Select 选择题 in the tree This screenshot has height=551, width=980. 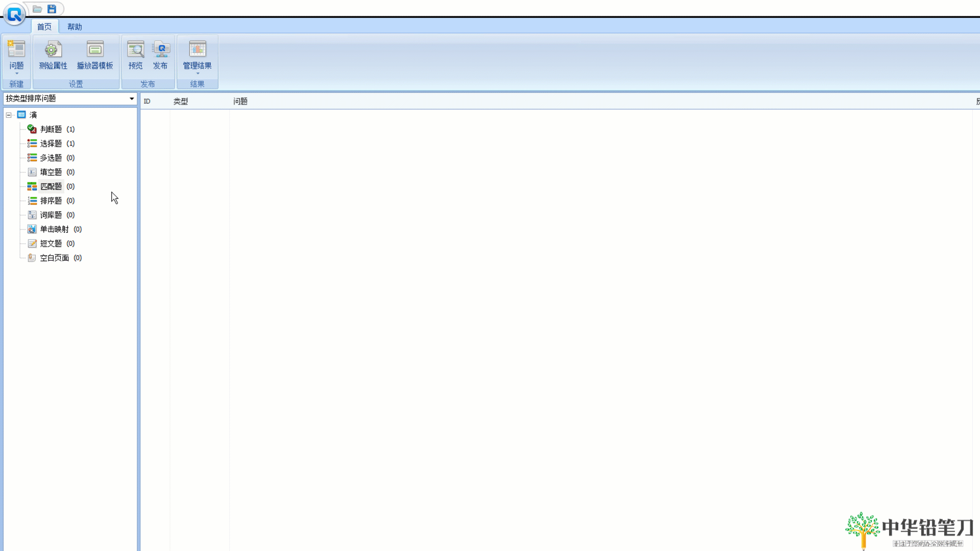[51, 143]
